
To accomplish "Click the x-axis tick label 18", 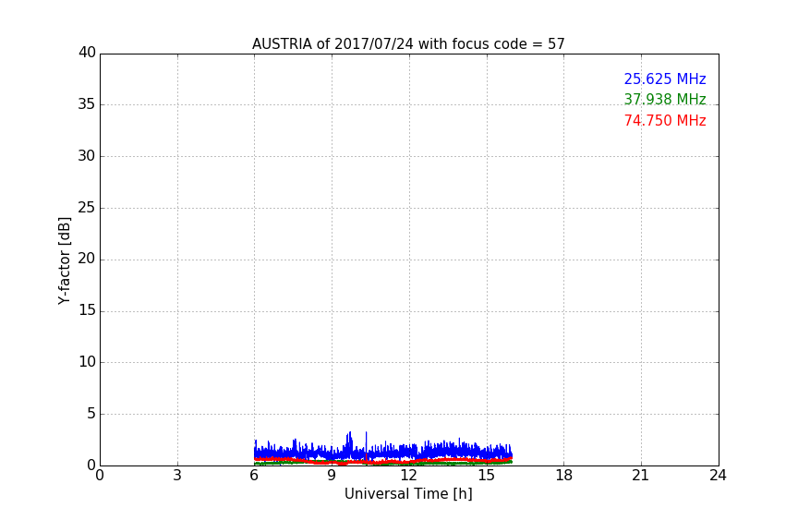I will [563, 476].
